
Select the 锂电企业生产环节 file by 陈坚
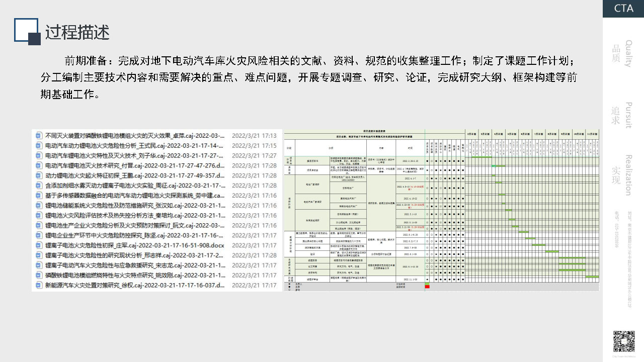point(135,235)
